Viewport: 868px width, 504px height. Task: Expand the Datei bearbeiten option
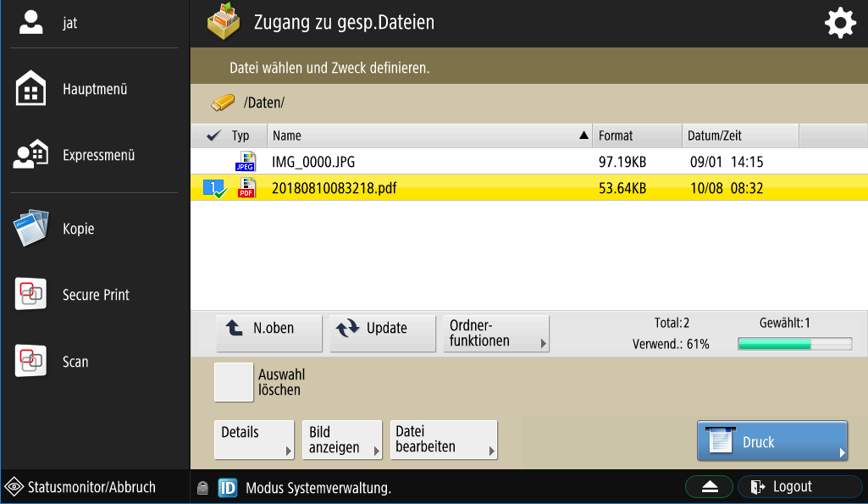[x=444, y=440]
